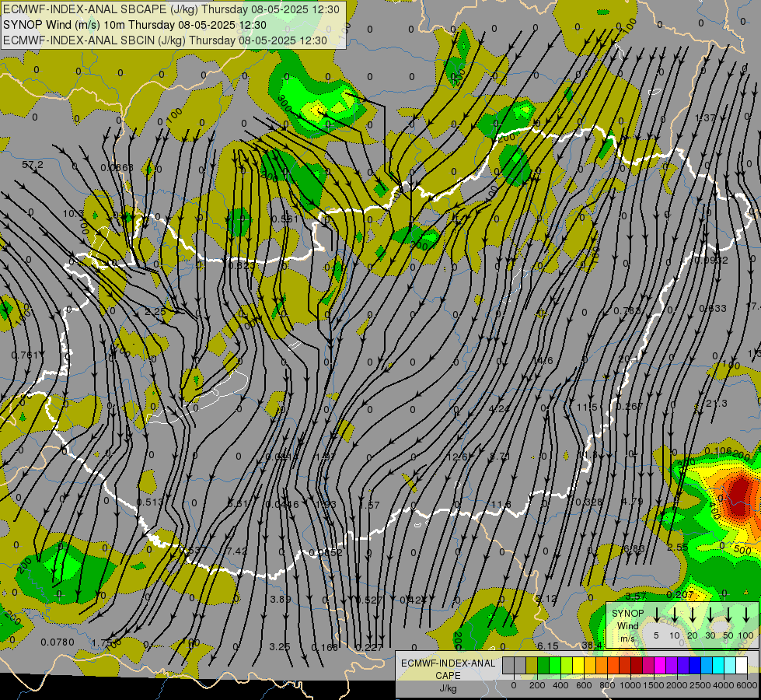Viewport: 761px width, 700px height.
Task: Click the '6000' tick label on CAPE scale
Action: [x=748, y=685]
